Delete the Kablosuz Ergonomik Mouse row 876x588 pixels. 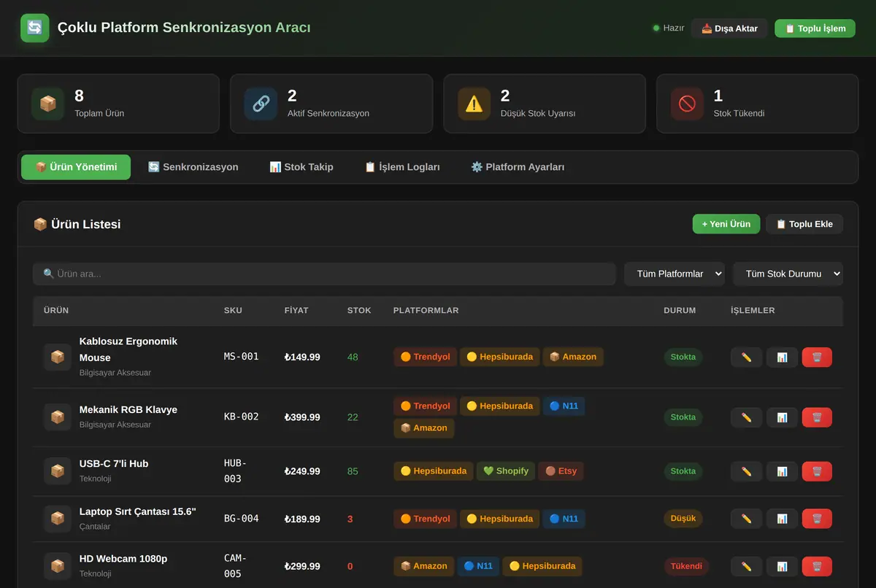tap(817, 357)
